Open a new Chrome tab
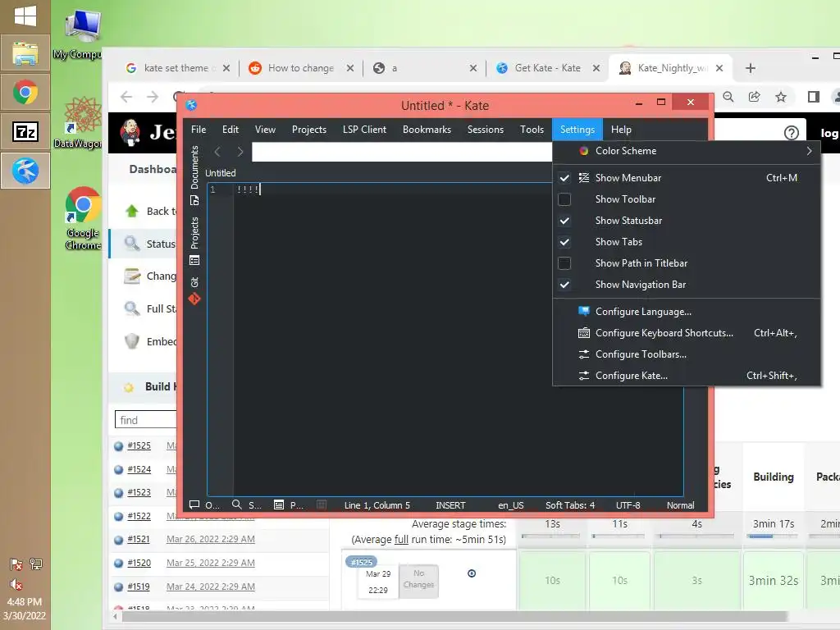The width and height of the screenshot is (840, 630). pos(751,68)
